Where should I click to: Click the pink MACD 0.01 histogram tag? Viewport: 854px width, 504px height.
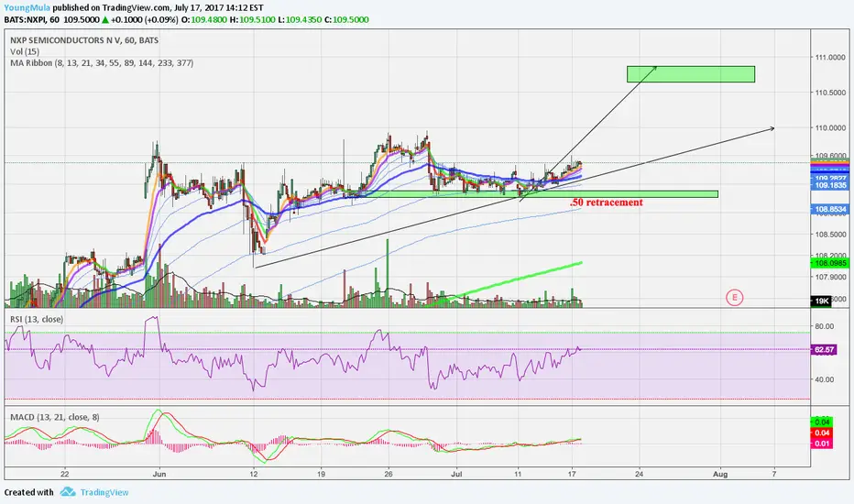click(822, 444)
